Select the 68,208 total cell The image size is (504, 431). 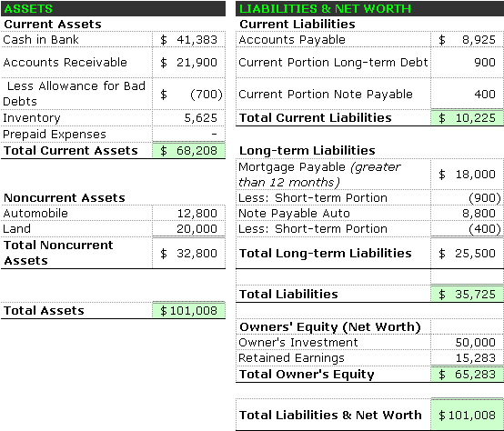pyautogui.click(x=188, y=150)
